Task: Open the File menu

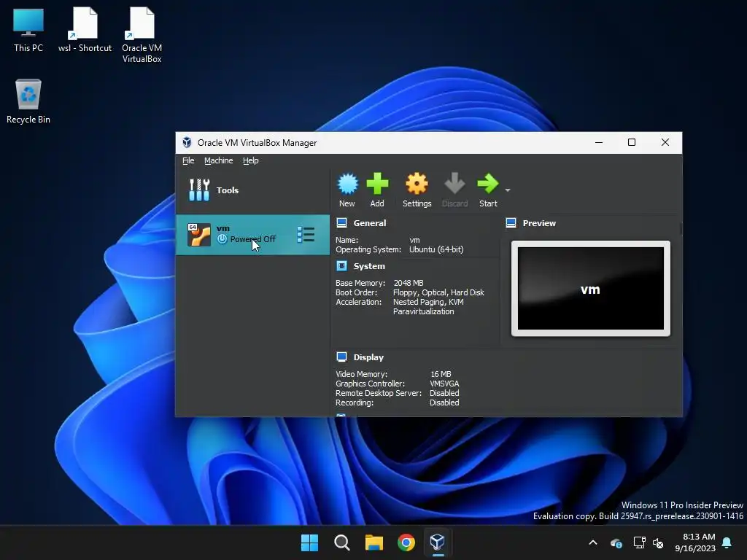Action: [x=188, y=160]
